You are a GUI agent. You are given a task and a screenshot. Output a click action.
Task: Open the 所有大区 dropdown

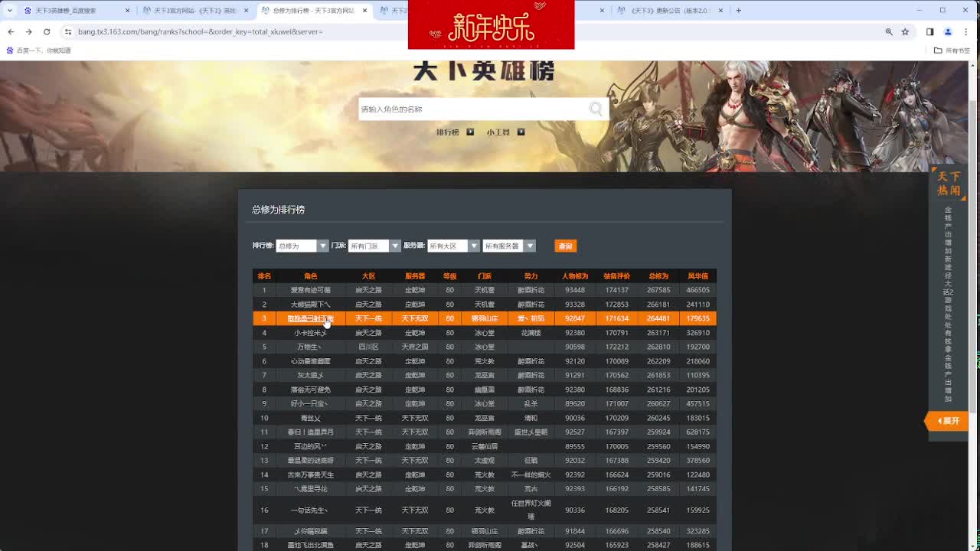(x=453, y=246)
